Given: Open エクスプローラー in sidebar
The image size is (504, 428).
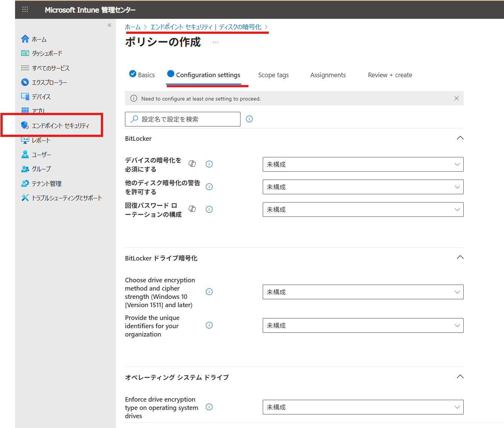Looking at the screenshot, I should pyautogui.click(x=50, y=82).
